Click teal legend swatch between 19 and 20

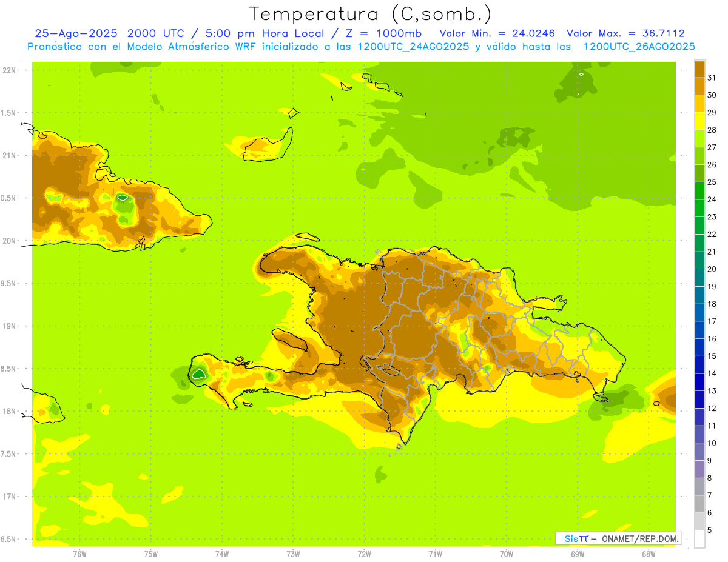pyautogui.click(x=699, y=278)
